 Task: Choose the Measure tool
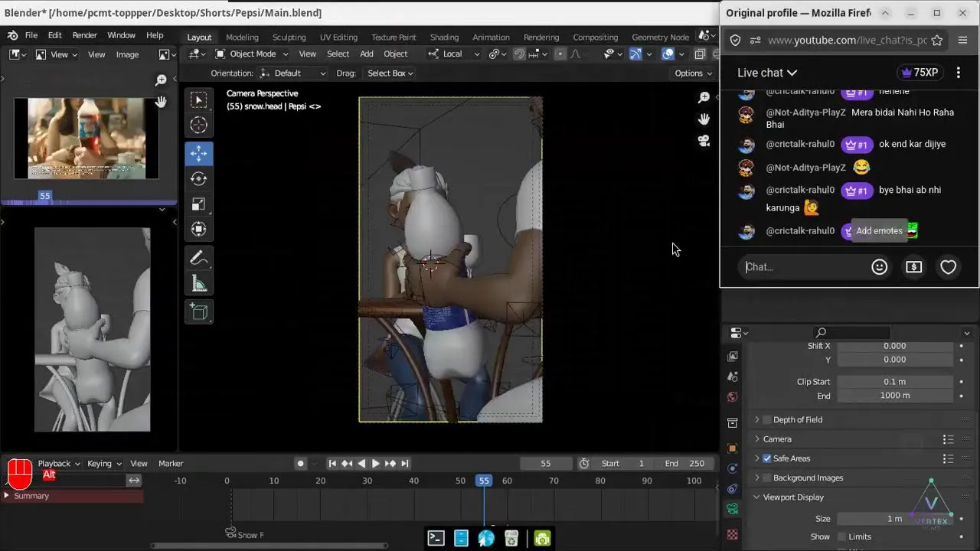click(198, 284)
